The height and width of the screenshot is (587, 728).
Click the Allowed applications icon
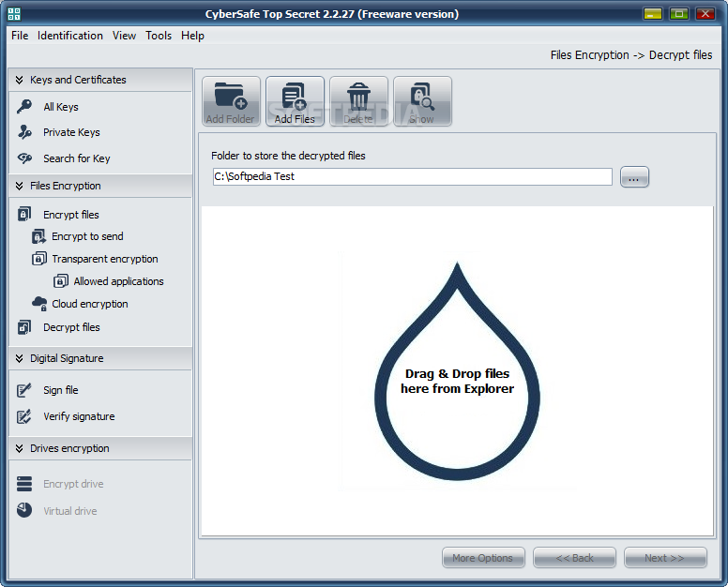click(x=61, y=280)
